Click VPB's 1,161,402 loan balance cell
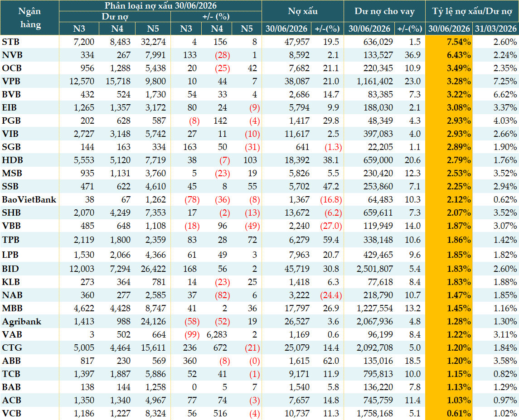This screenshot has height=420, width=519. click(x=375, y=82)
